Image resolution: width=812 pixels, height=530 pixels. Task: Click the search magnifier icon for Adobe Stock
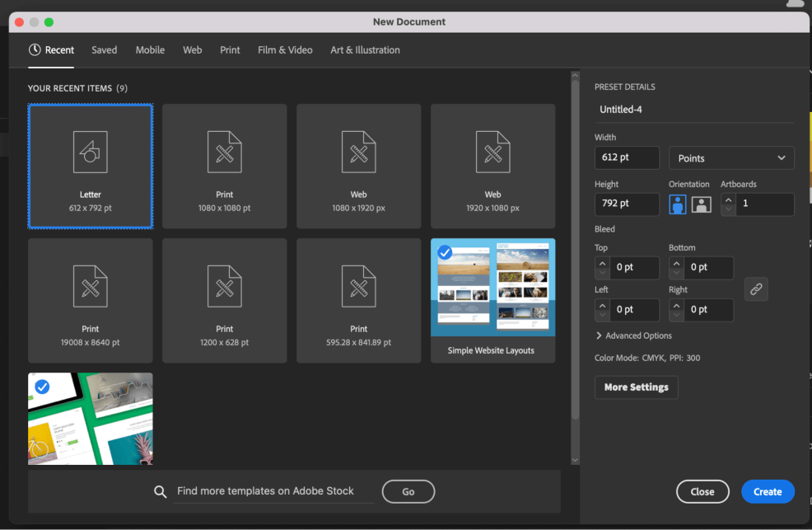[x=161, y=492]
